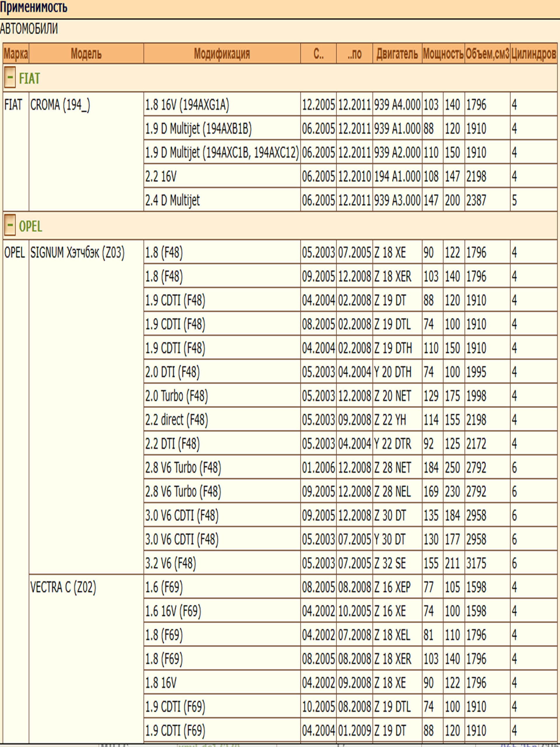Click the Модификация column header
The image size is (560, 747).
tap(222, 54)
